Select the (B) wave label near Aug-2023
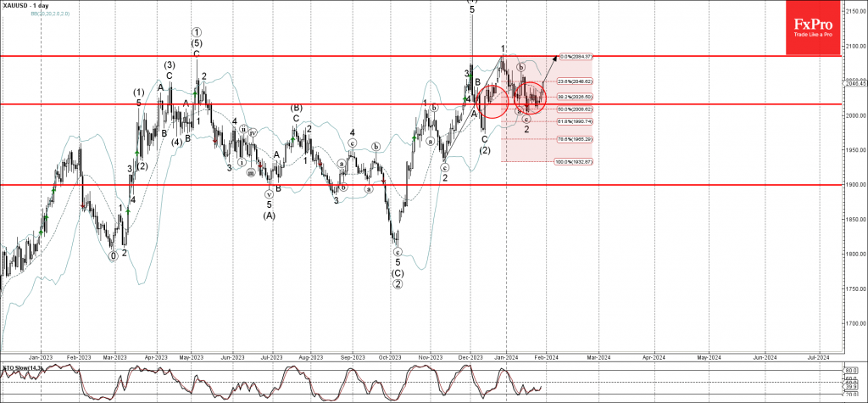The height and width of the screenshot is (403, 868). pos(296,108)
